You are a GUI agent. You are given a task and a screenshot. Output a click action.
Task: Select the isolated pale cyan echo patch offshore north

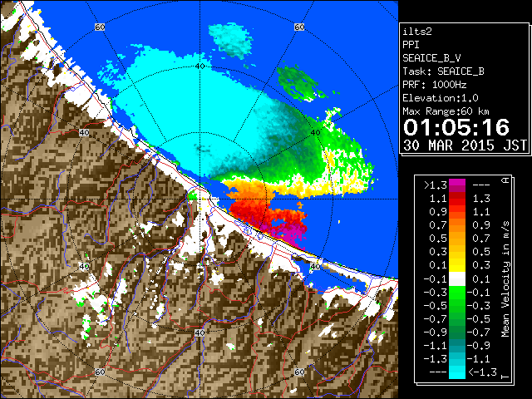point(231,40)
